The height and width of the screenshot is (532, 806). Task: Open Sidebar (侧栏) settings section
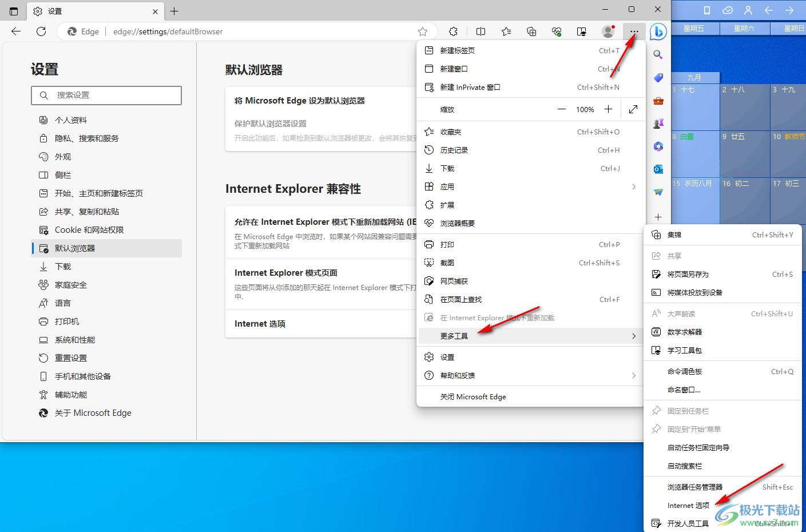click(106, 175)
